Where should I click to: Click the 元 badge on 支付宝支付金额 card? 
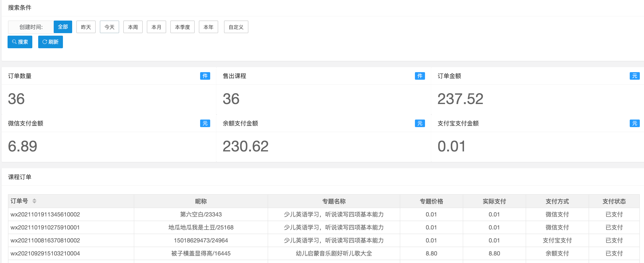(x=635, y=124)
